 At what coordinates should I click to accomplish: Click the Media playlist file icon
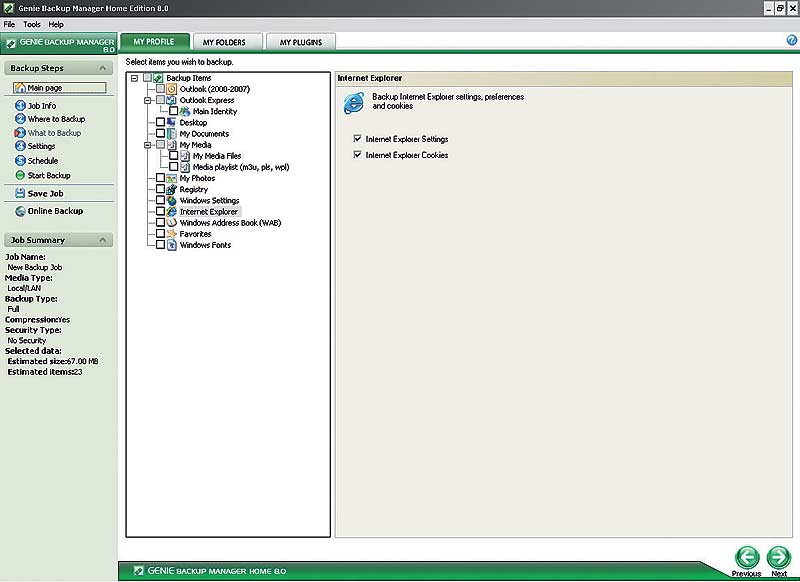pos(185,167)
